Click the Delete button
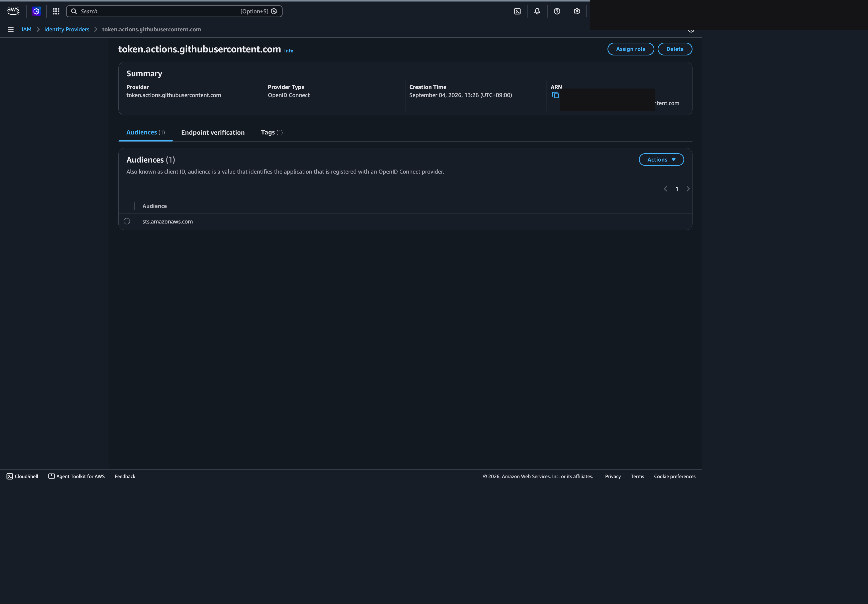Screen dimensions: 868x604 (x=675, y=49)
